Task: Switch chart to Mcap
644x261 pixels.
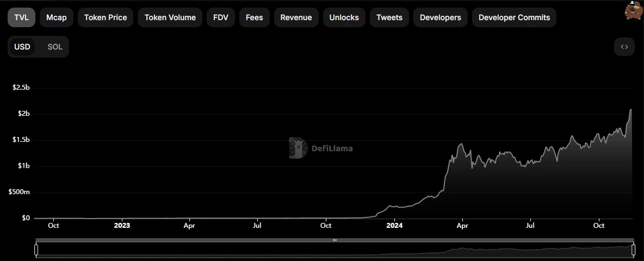Action: 56,17
